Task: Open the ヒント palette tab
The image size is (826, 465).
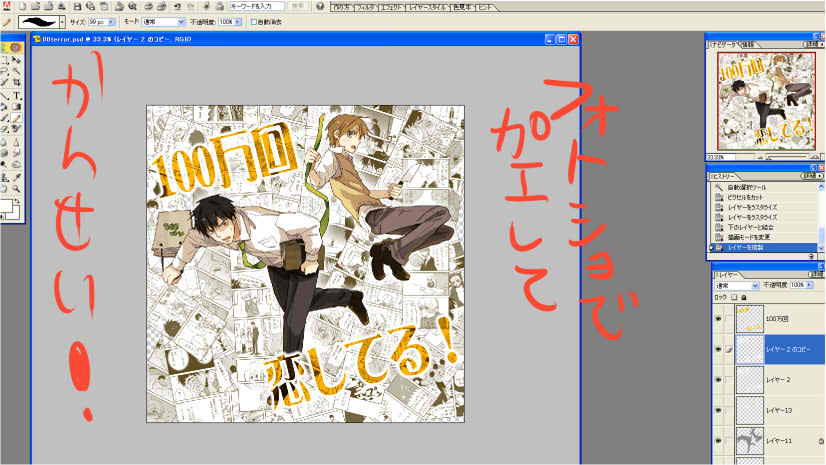Action: (486, 7)
